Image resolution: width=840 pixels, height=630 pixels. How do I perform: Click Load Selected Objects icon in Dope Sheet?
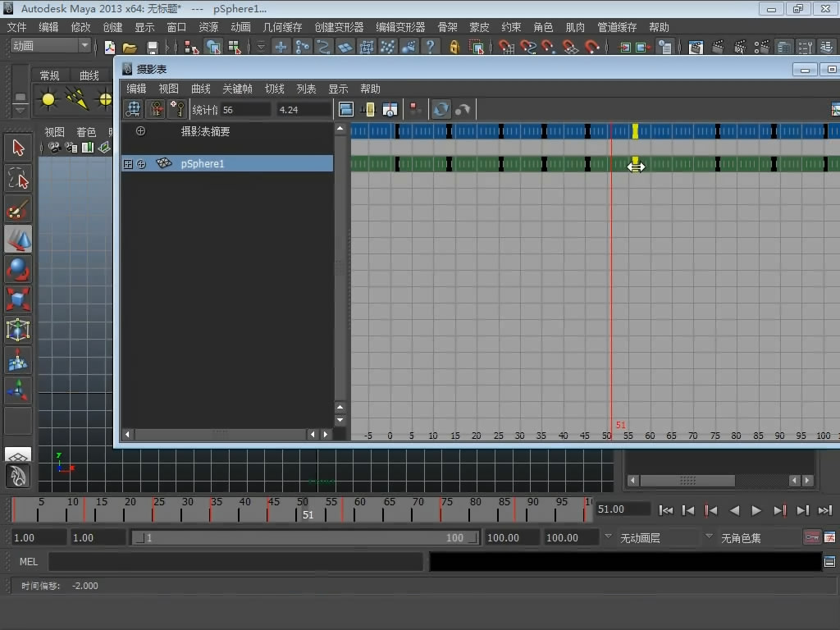coord(463,109)
